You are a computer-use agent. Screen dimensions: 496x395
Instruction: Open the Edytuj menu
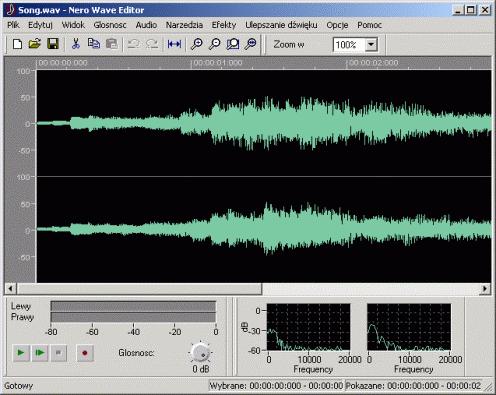pos(40,25)
